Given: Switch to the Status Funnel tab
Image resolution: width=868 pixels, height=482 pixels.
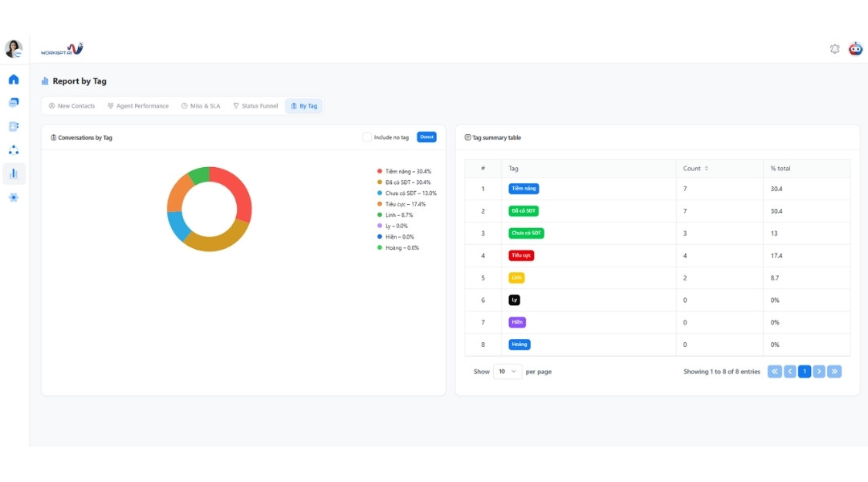Looking at the screenshot, I should pyautogui.click(x=255, y=106).
